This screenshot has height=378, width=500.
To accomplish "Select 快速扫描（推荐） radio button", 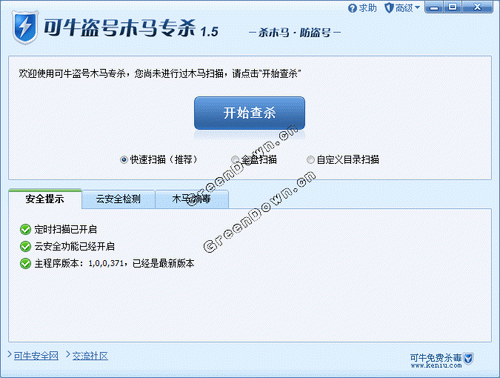I will coord(124,160).
